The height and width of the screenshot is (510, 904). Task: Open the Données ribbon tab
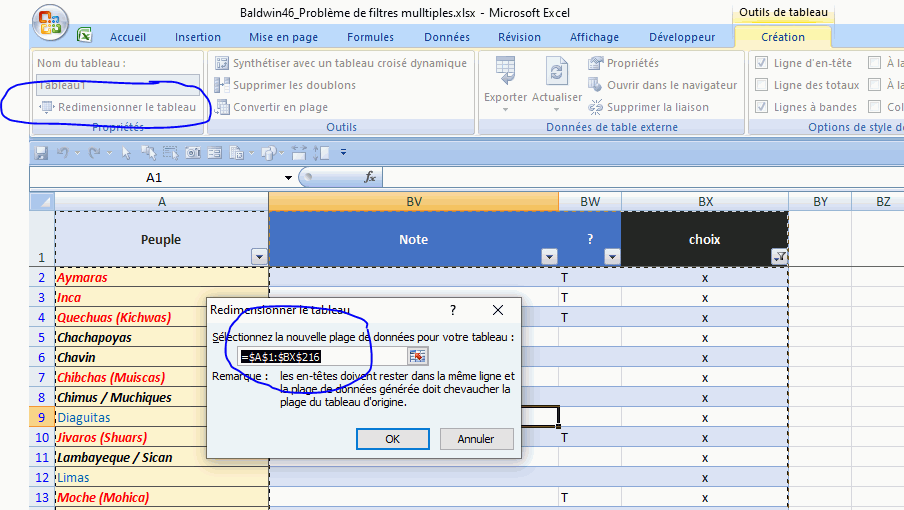447,37
